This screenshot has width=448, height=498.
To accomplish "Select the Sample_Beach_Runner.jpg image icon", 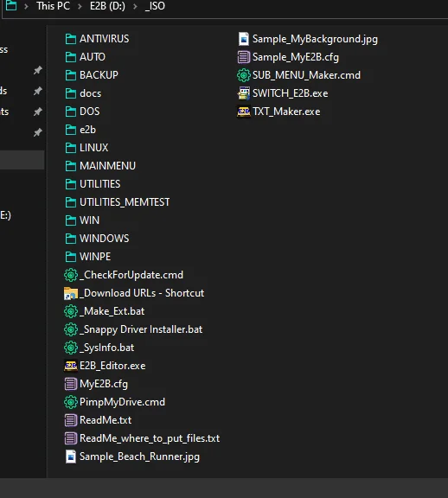I will click(x=71, y=456).
